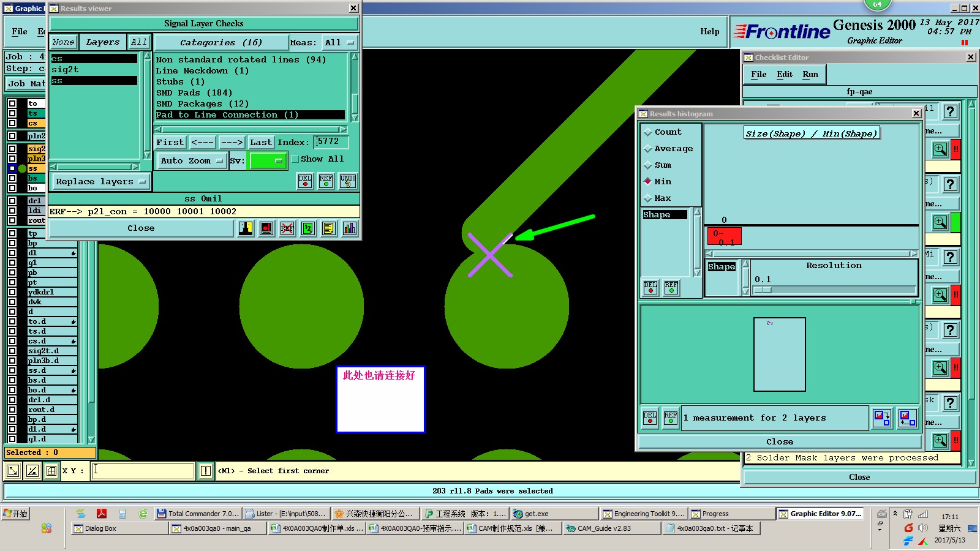The height and width of the screenshot is (551, 980).
Task: Click layout preview thumbnail in histogram
Action: coord(779,354)
